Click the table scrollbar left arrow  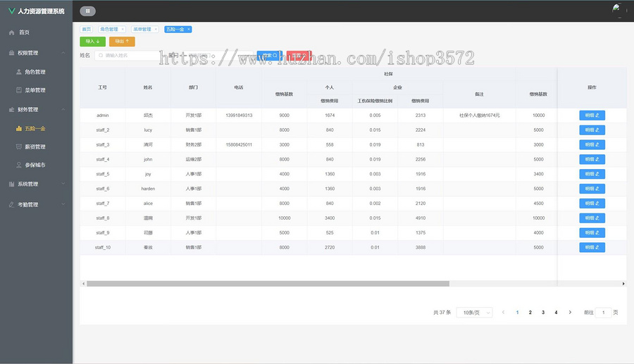(83, 284)
